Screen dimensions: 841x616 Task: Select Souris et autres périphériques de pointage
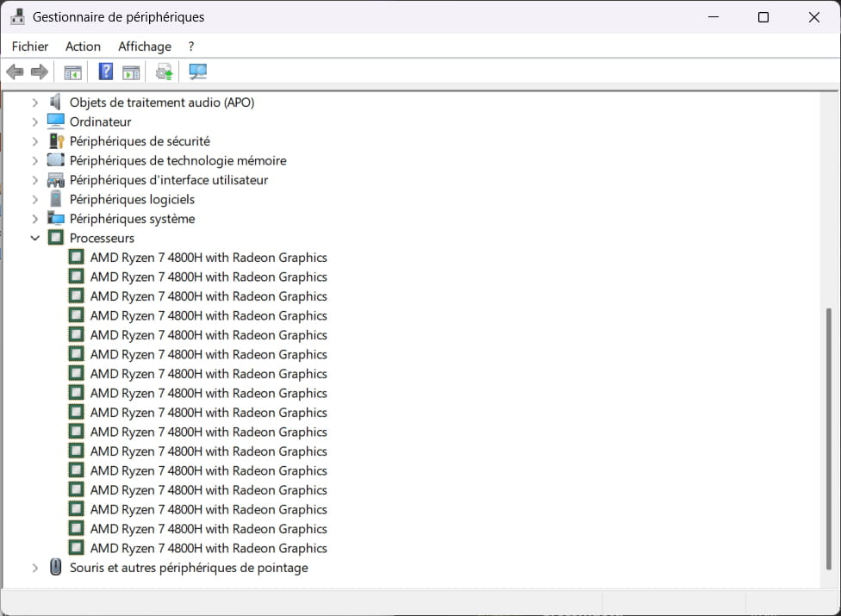pos(189,568)
